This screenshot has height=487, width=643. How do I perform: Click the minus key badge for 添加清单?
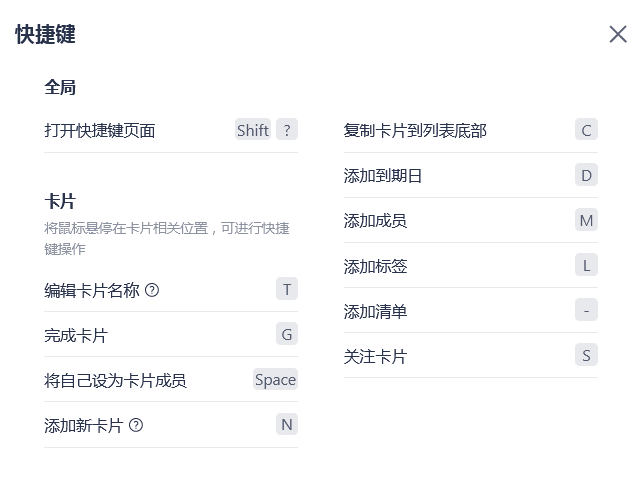point(586,310)
